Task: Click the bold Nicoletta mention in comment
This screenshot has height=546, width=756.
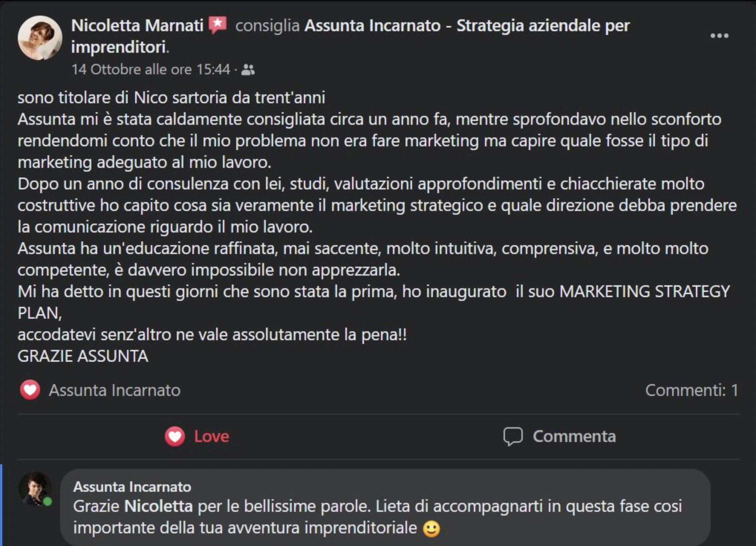Action: [159, 506]
